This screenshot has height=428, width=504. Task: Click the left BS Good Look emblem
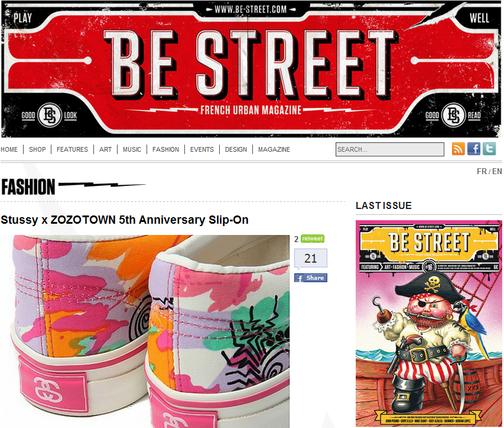coord(49,115)
